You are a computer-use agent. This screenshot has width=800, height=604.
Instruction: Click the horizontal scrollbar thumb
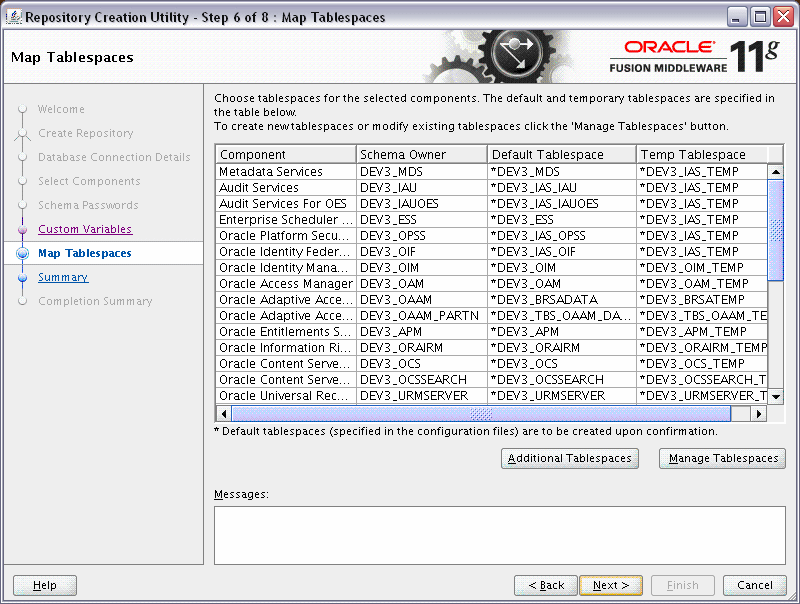pos(481,413)
